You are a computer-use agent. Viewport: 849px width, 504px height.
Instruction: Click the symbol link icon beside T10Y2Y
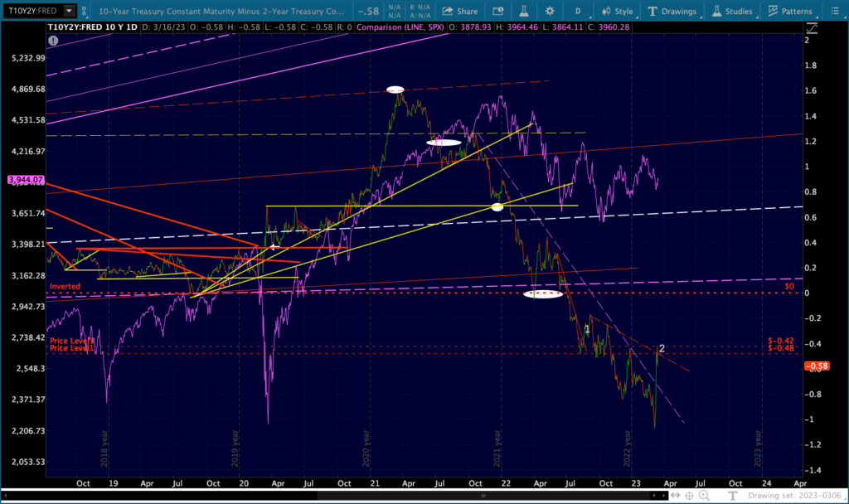pos(84,10)
